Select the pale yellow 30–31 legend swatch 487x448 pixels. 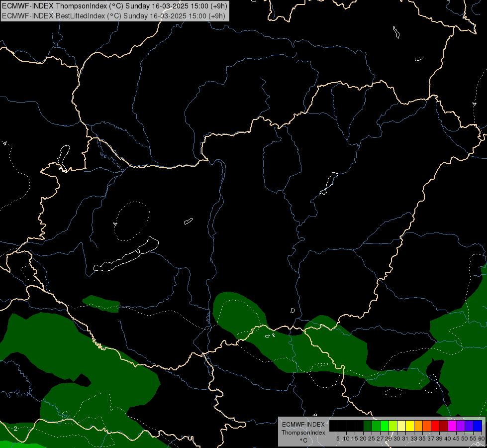coord(401,426)
